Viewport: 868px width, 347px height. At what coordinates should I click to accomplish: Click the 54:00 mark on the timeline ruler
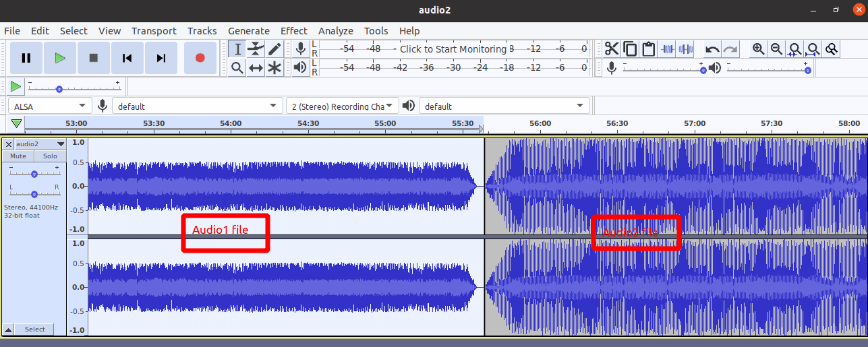[x=231, y=123]
